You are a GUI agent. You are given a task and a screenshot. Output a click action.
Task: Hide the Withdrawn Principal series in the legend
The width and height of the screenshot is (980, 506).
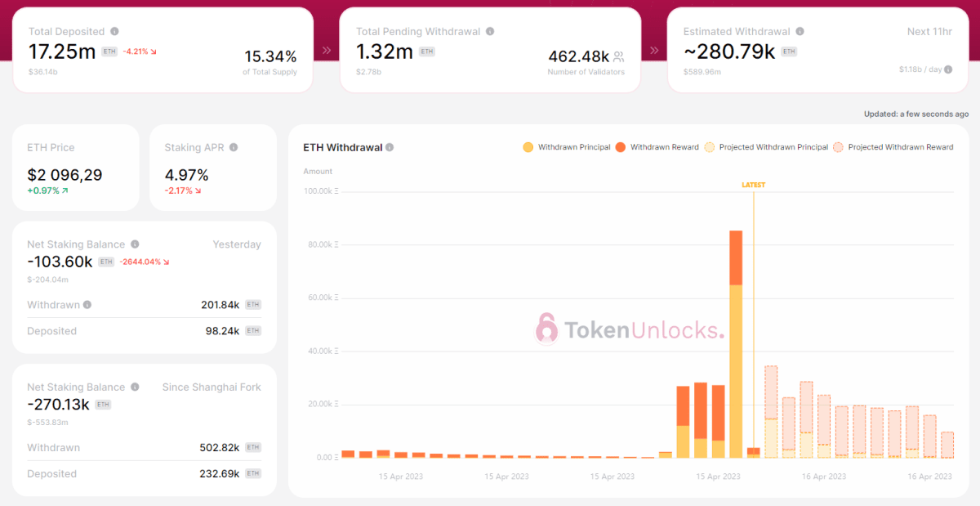(x=574, y=147)
